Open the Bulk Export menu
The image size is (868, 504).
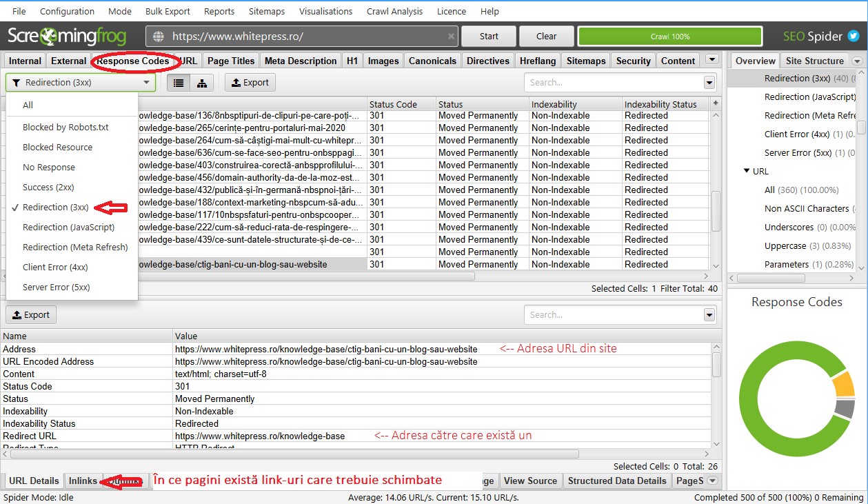pyautogui.click(x=168, y=12)
